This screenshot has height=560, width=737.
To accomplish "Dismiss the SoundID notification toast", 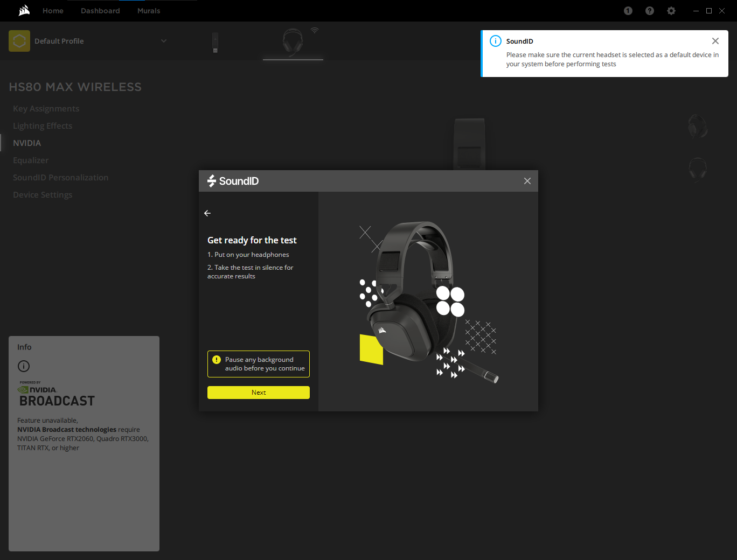I will click(x=715, y=41).
